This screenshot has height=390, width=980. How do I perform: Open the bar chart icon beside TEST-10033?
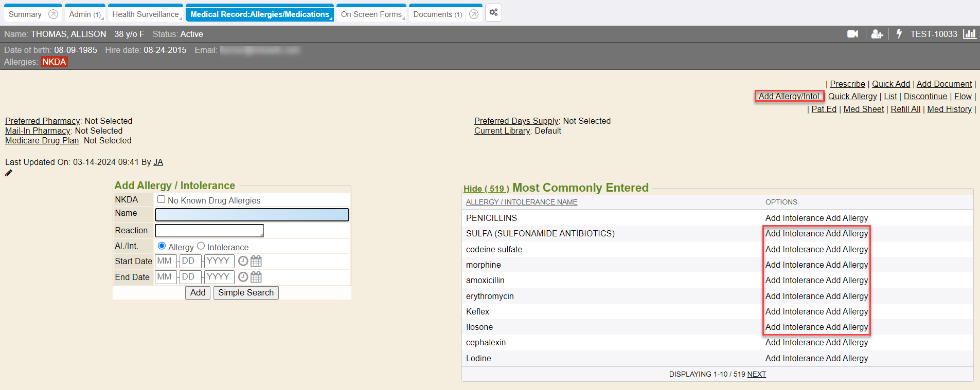click(x=970, y=34)
